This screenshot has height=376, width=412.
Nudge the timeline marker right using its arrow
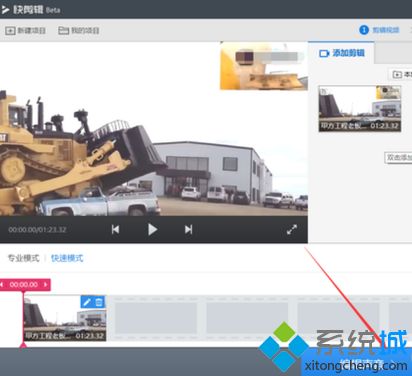pyautogui.click(x=46, y=285)
